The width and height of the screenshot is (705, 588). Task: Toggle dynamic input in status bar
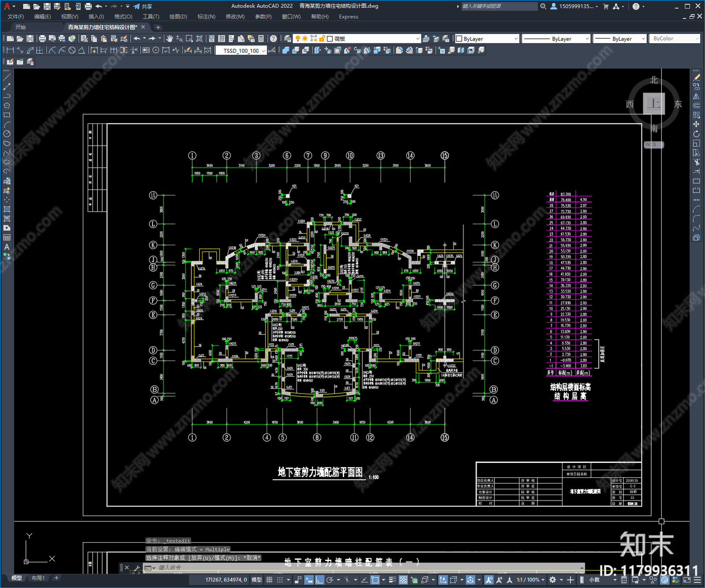[309, 580]
